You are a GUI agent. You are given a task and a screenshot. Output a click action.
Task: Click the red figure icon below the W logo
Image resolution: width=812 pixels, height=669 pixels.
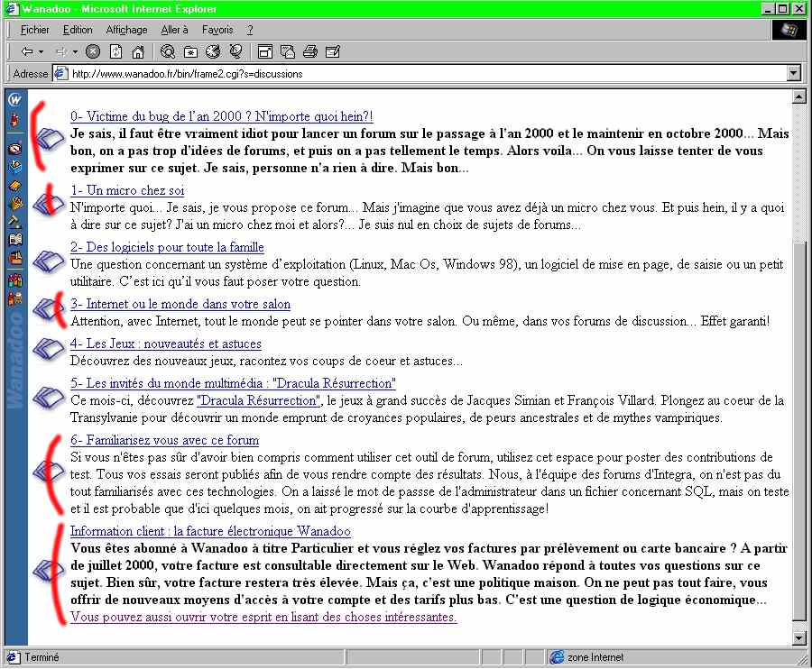(15, 120)
